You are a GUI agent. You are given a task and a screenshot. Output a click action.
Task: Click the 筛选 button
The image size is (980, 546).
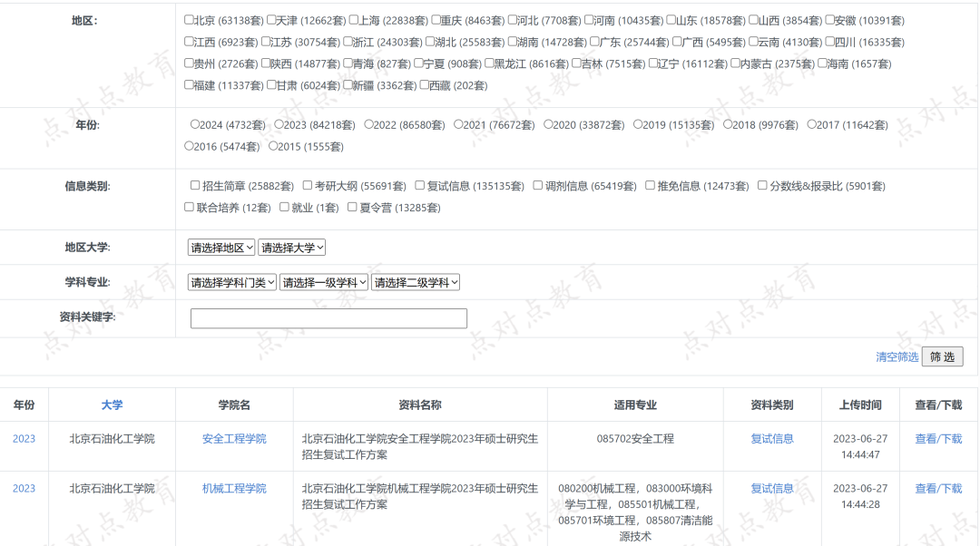(x=943, y=356)
